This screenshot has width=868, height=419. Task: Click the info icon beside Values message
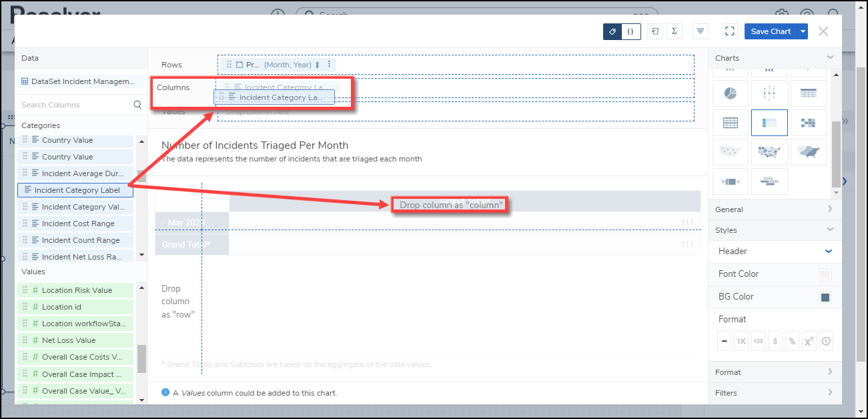point(165,392)
